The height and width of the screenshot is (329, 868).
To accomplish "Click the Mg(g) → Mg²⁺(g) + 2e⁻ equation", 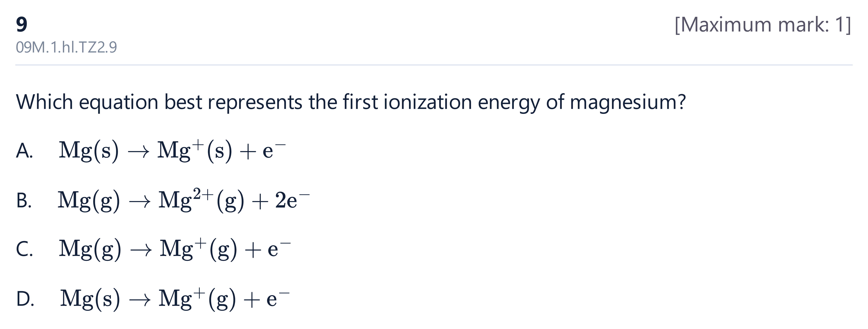I will tap(184, 200).
